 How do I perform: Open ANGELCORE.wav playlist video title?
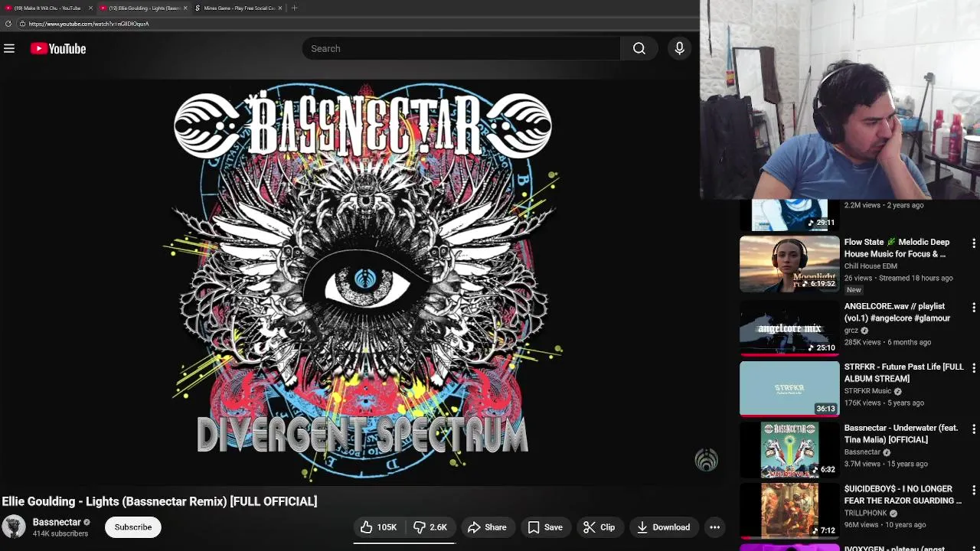point(897,312)
